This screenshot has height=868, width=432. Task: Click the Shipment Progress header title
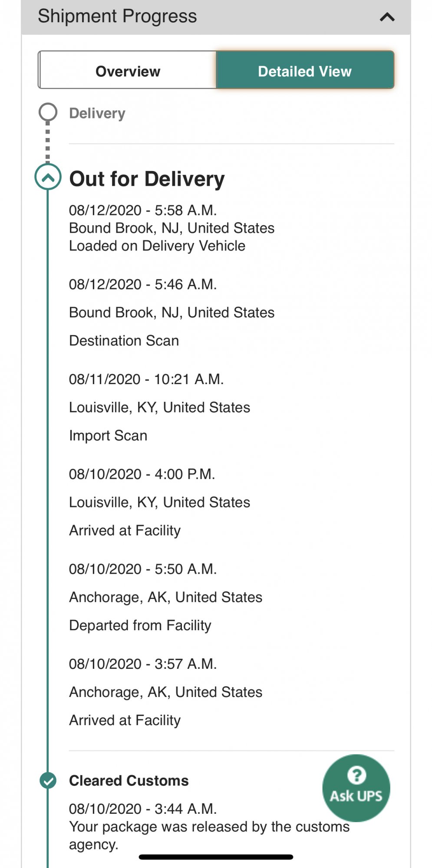117,16
